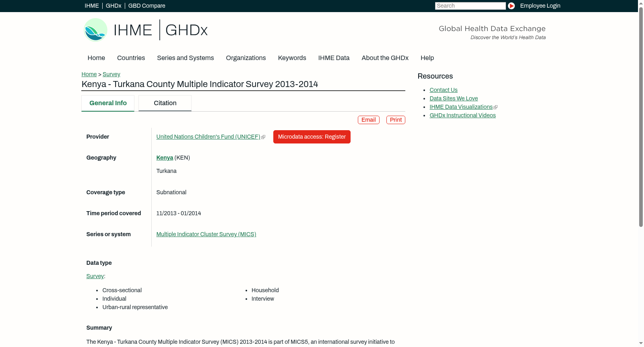Open IHME link in top bar

coord(92,6)
